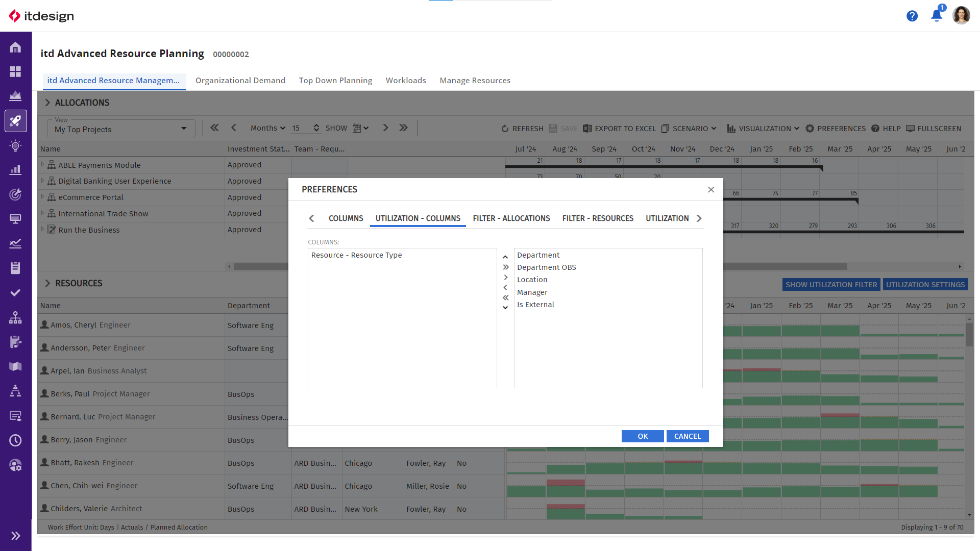
Task: Switch to Filter - Resources tab
Action: click(x=598, y=218)
